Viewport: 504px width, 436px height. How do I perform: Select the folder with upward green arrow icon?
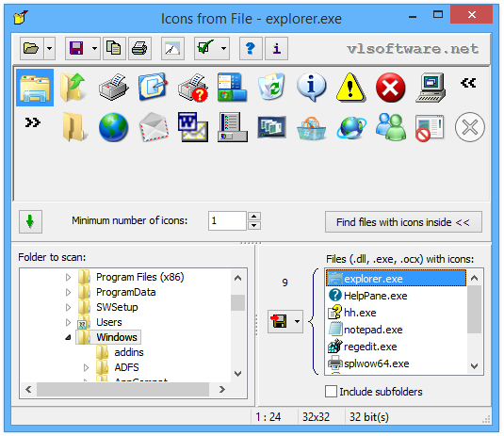coord(73,88)
